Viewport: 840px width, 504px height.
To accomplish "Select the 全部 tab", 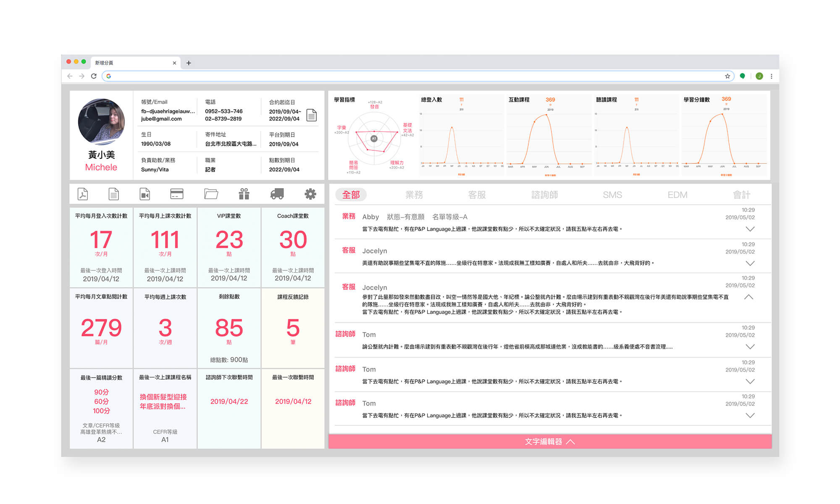I will click(351, 195).
